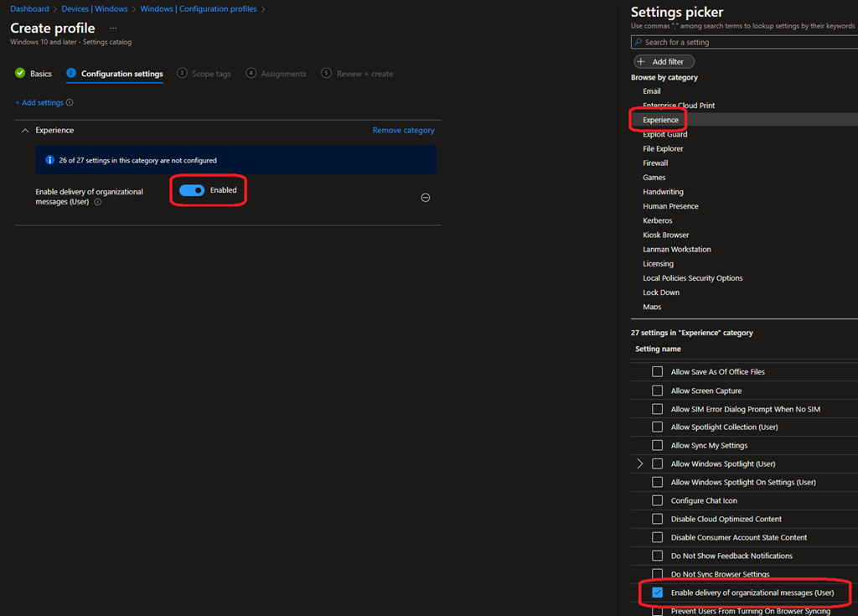
Task: Select Firewall in the category list
Action: [655, 163]
